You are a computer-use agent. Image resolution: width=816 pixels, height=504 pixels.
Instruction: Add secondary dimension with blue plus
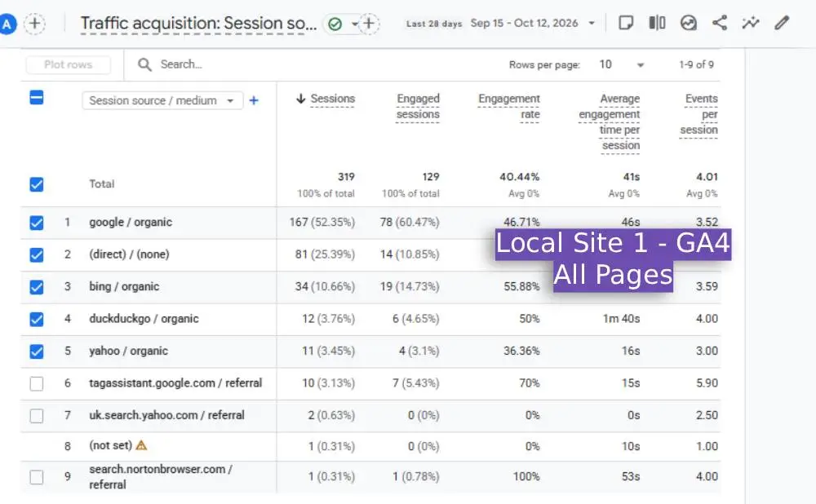pos(254,100)
